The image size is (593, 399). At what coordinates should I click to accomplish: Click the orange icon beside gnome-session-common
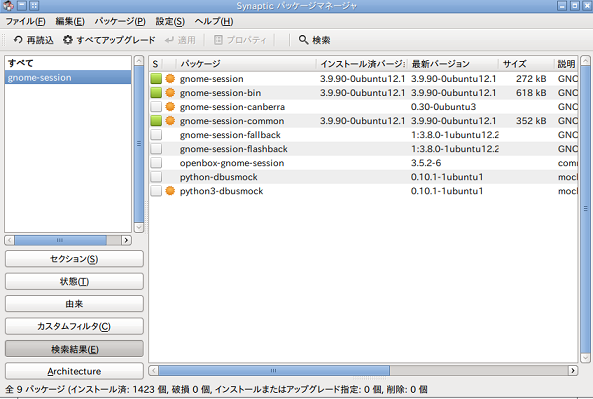170,121
